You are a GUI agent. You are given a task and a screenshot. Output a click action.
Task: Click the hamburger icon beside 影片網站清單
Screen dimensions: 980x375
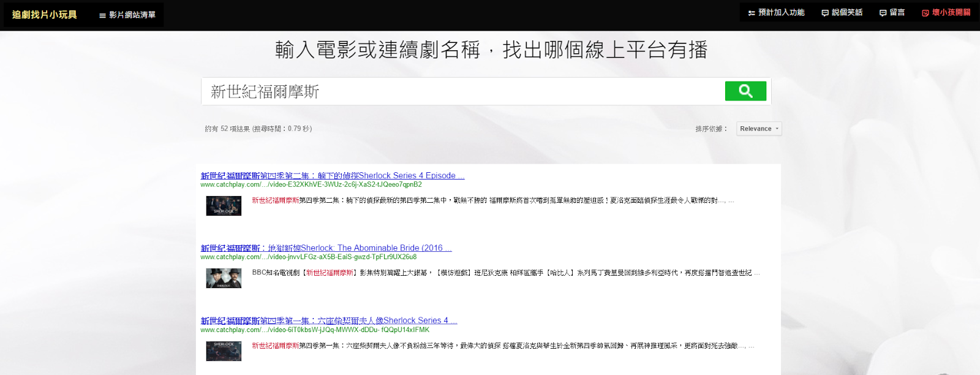102,15
